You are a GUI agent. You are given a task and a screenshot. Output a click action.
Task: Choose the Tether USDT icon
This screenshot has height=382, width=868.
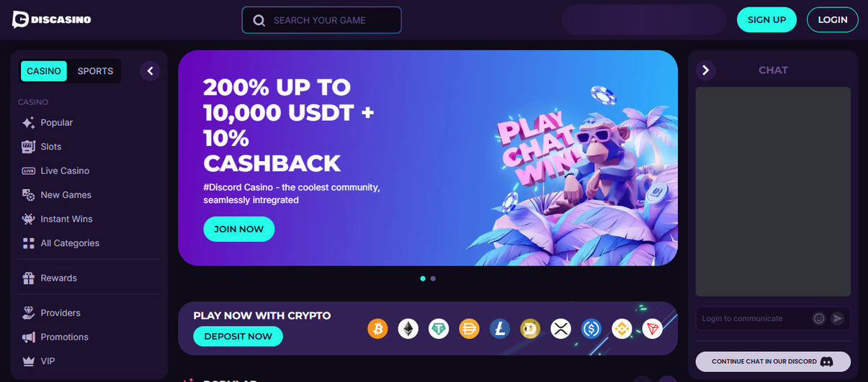[x=439, y=329]
